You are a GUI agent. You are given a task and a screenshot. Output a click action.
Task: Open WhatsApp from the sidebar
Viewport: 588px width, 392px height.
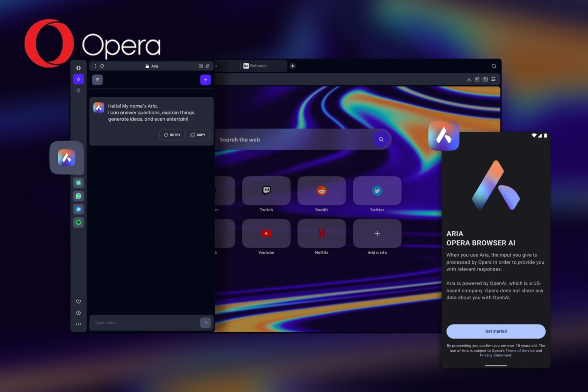click(x=78, y=196)
